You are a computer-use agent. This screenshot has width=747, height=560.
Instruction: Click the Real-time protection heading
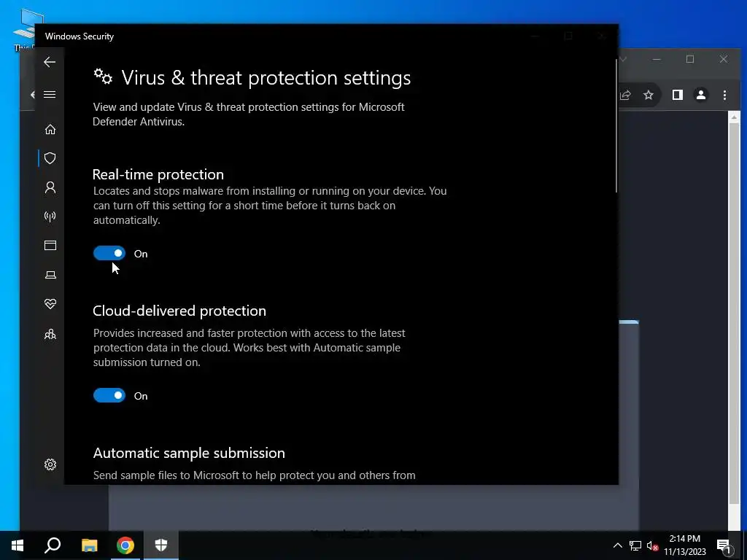click(158, 174)
